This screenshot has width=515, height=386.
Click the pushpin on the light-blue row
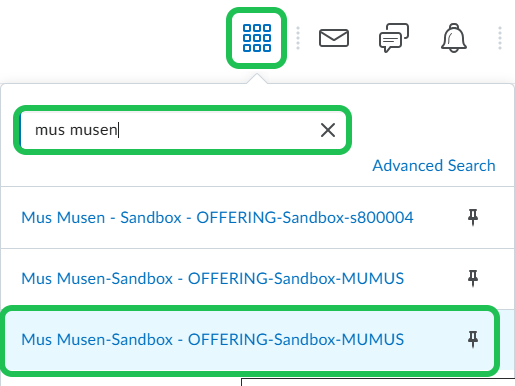coord(473,339)
